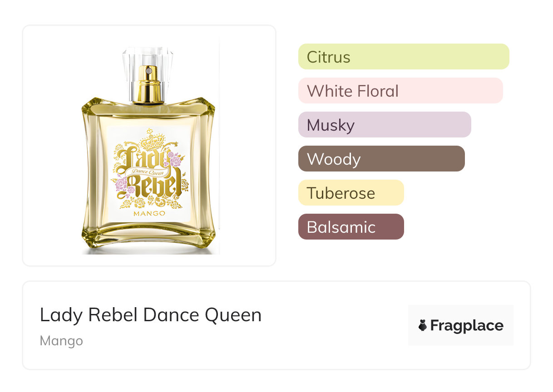Select the White Floral accord bar
Screen dimensions: 553x392
tap(400, 91)
